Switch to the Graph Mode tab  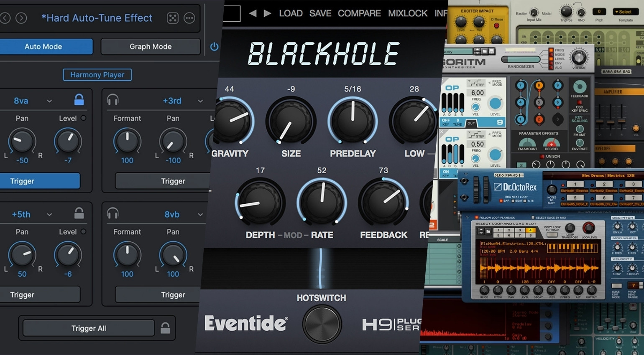pyautogui.click(x=150, y=46)
